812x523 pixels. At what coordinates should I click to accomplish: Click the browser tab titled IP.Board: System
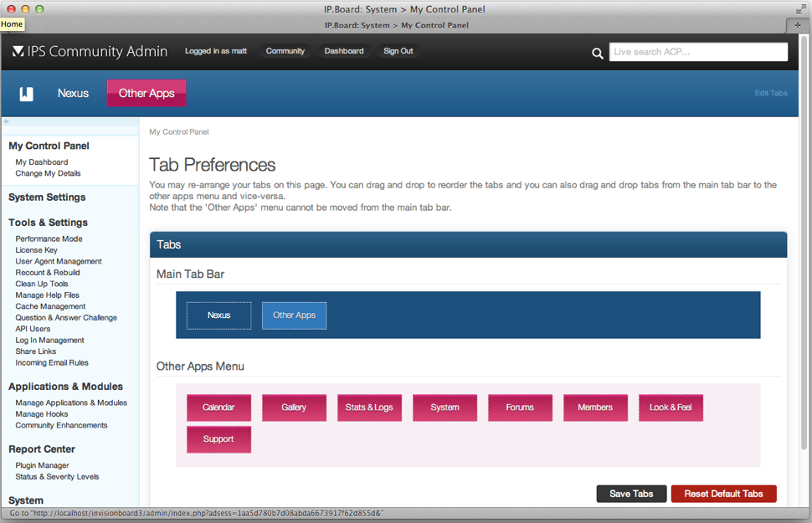click(396, 25)
